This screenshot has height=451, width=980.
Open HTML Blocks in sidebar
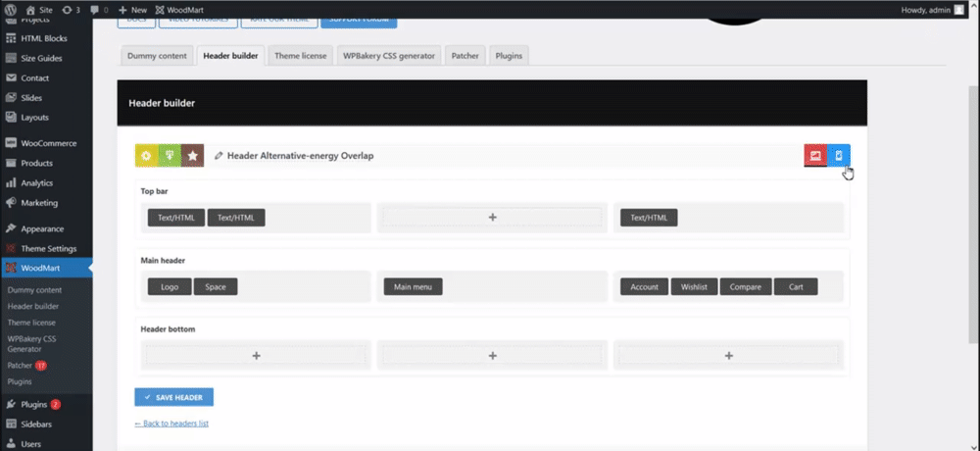click(x=46, y=38)
